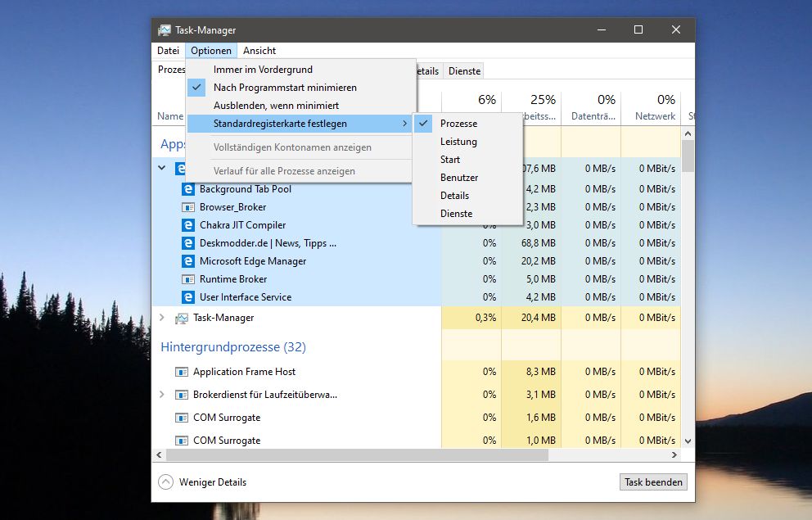Click the 20,4 MB memory value of Task-Manager
812x520 pixels.
click(538, 318)
